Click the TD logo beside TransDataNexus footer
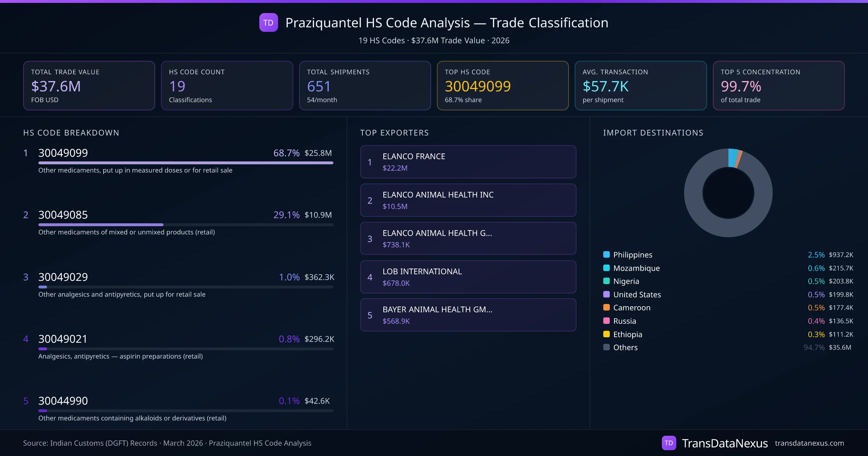Image resolution: width=868 pixels, height=456 pixels. point(669,443)
